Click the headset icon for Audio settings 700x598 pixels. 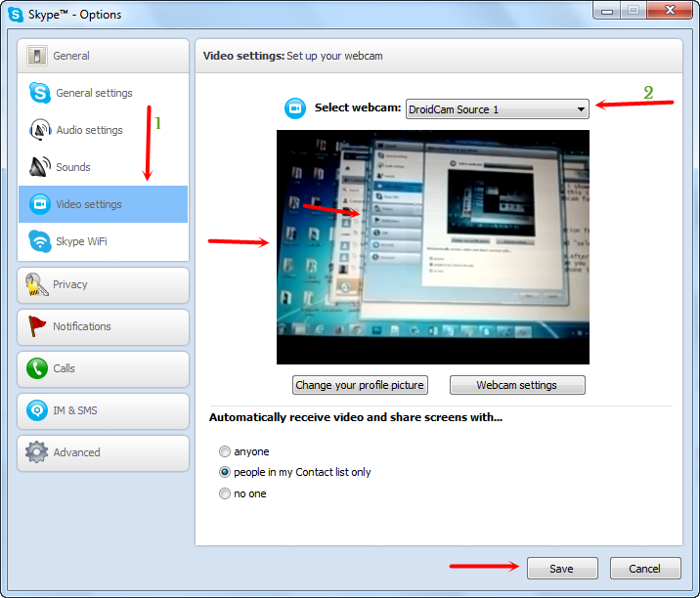[x=40, y=130]
